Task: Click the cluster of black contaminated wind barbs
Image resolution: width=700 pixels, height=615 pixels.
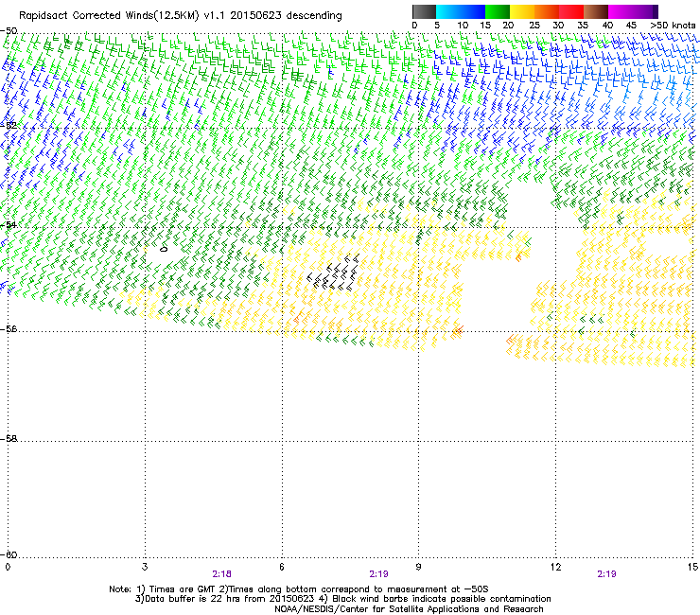Action: [334, 272]
